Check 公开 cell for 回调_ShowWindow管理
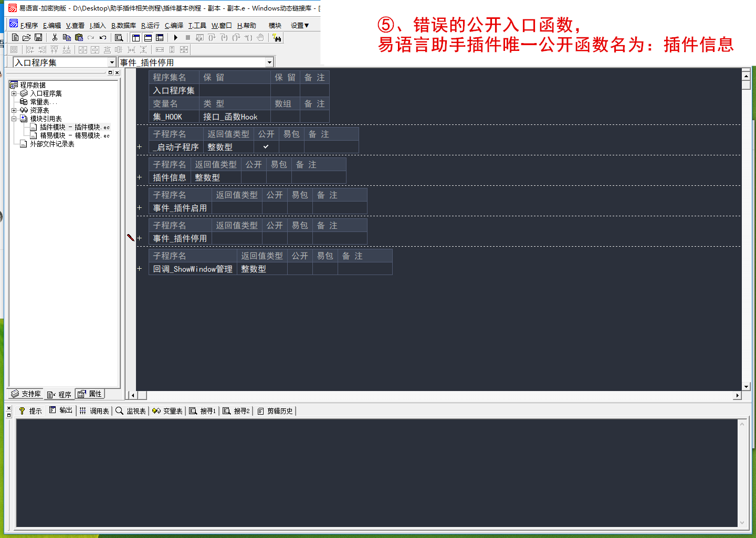This screenshot has width=756, height=538. [x=300, y=269]
